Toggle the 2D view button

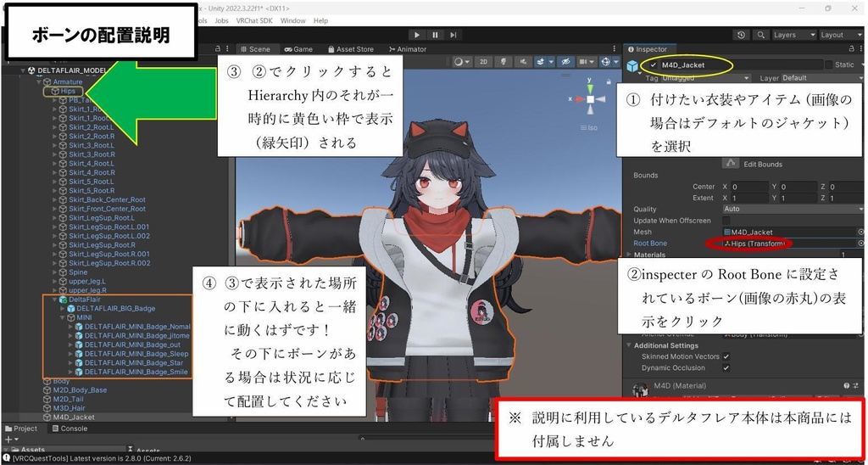[482, 62]
